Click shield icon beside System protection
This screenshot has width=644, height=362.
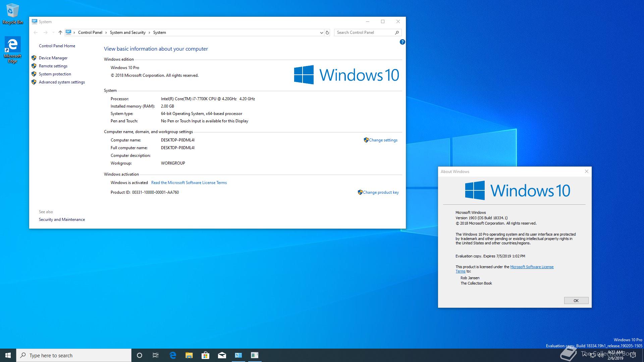click(x=34, y=74)
